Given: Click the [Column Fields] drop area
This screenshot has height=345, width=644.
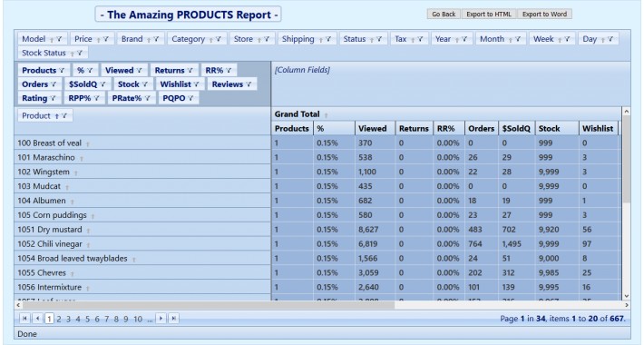Looking at the screenshot, I should coord(451,84).
